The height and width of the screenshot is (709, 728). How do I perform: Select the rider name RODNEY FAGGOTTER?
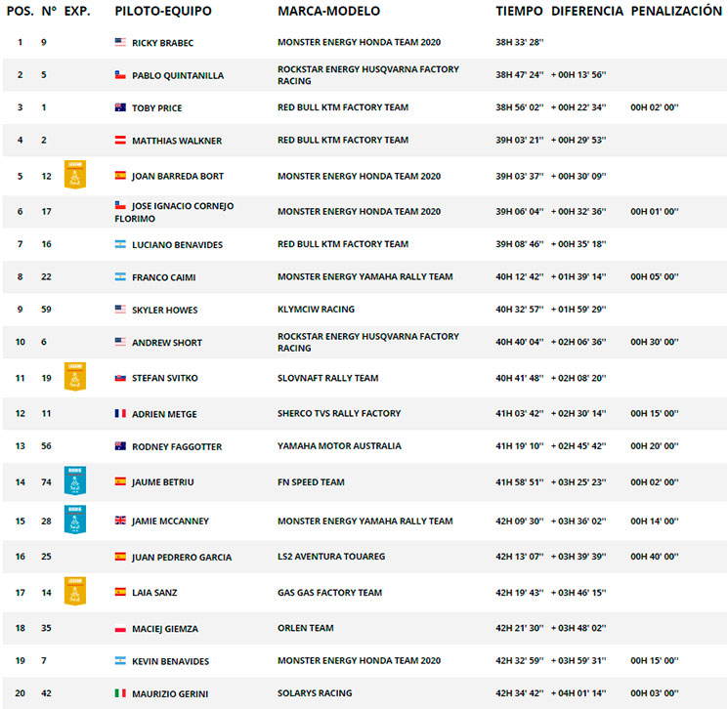click(177, 447)
